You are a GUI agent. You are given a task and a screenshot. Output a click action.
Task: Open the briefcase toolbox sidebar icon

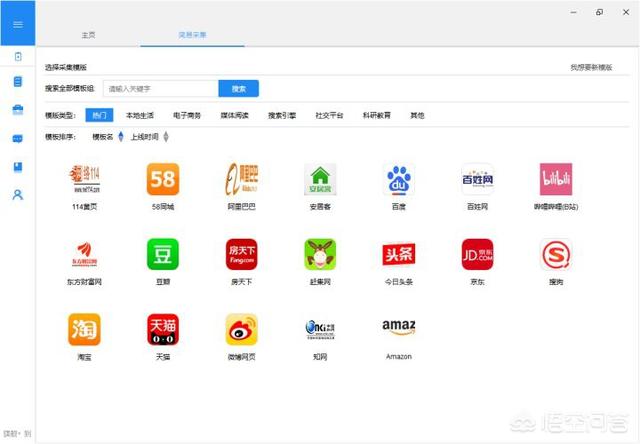coord(18,110)
